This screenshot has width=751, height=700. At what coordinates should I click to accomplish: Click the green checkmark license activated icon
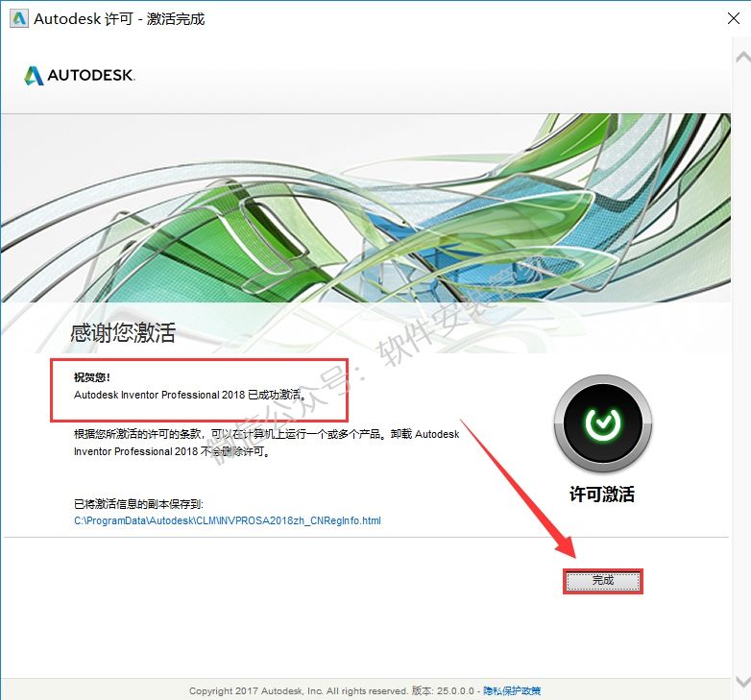click(603, 422)
